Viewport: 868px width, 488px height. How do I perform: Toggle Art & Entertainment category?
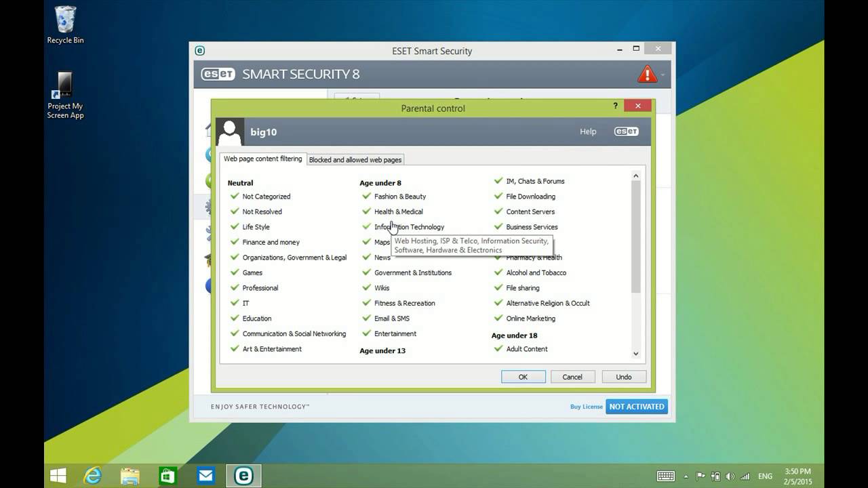click(235, 348)
